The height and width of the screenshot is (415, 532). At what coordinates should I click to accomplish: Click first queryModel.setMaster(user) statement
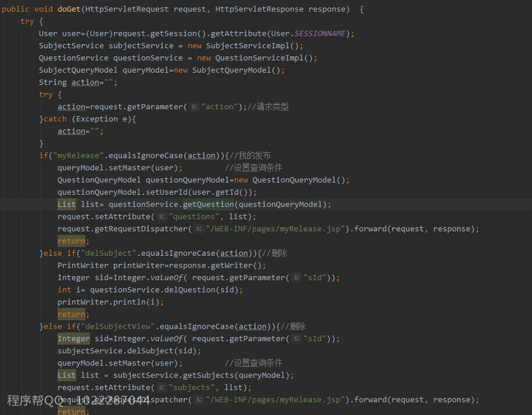(120, 168)
